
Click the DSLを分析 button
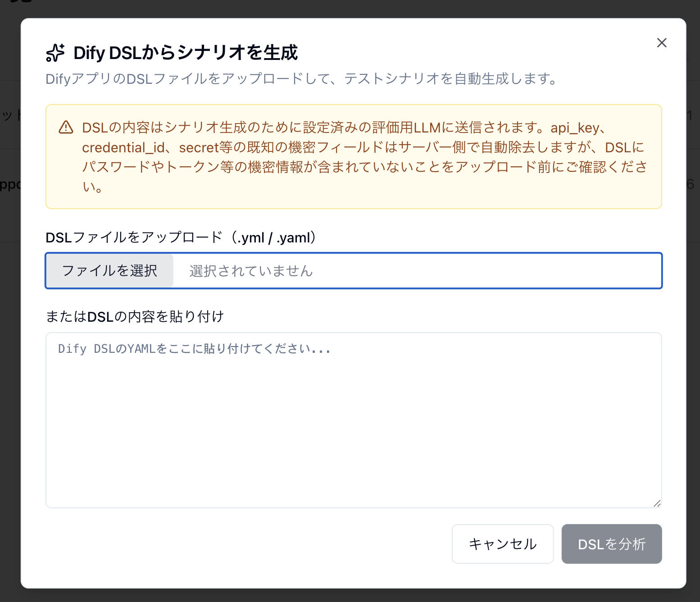click(611, 544)
